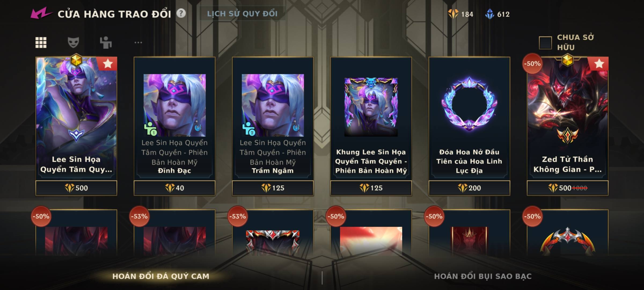644x290 pixels.
Task: Select the grid all-items filter icon
Action: tap(41, 42)
